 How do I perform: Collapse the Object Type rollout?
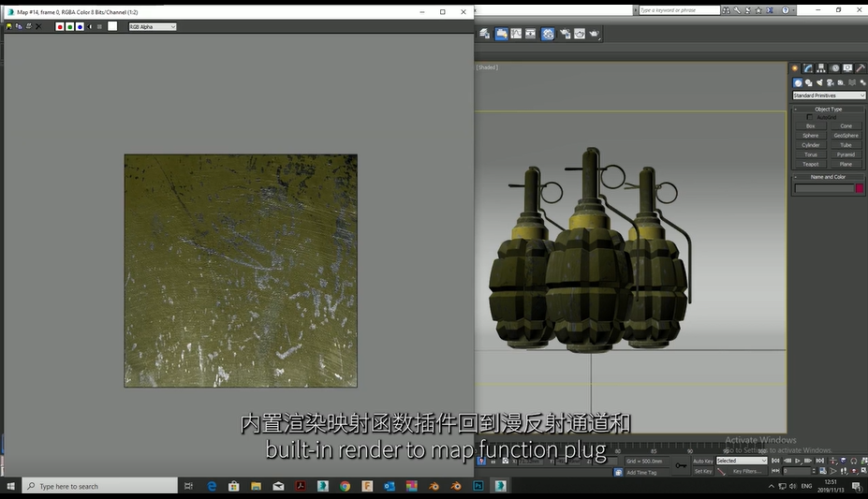coord(828,109)
